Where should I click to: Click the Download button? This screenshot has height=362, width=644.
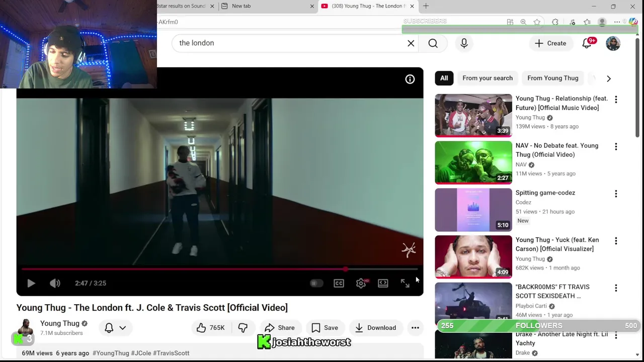point(376,328)
